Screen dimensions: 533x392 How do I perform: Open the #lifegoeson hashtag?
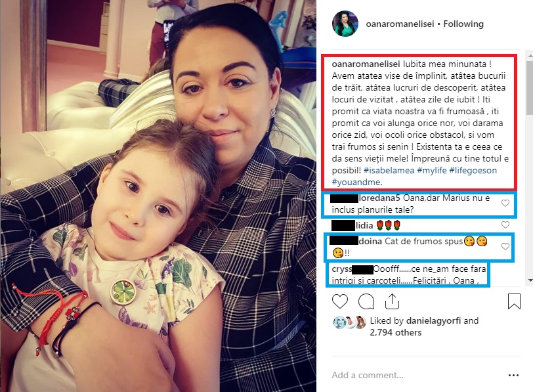click(x=473, y=170)
